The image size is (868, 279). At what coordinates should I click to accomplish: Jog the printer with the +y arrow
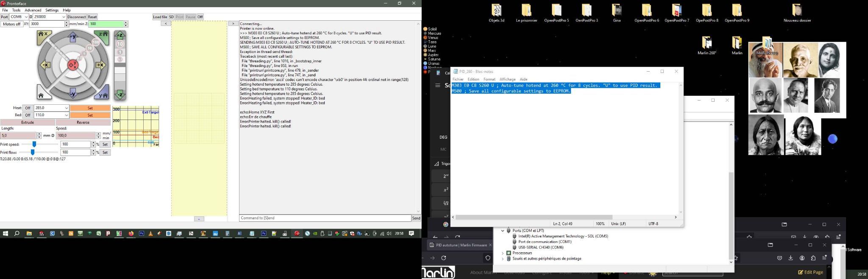(x=73, y=37)
